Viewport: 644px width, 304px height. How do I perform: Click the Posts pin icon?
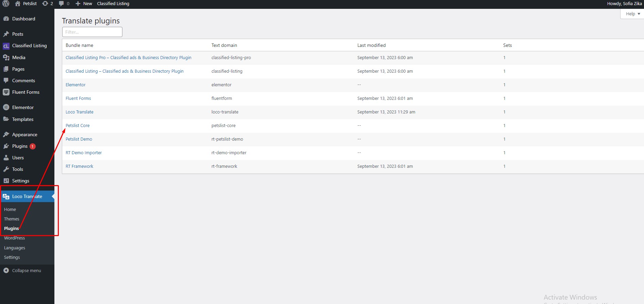point(6,34)
